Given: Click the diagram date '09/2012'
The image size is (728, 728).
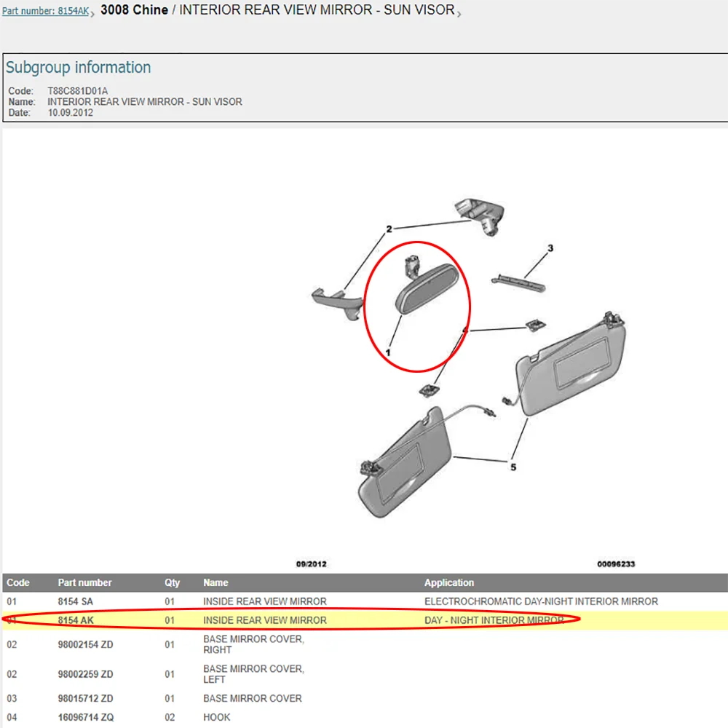Looking at the screenshot, I should [x=311, y=564].
